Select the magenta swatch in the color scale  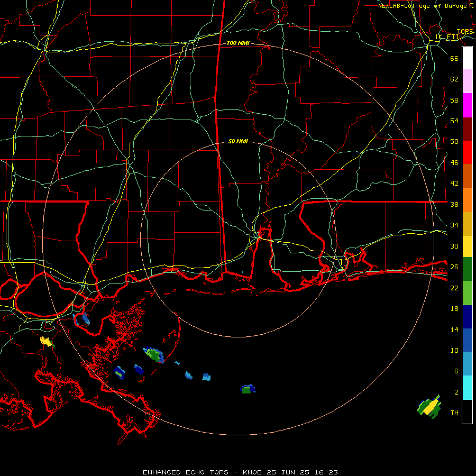tap(467, 105)
